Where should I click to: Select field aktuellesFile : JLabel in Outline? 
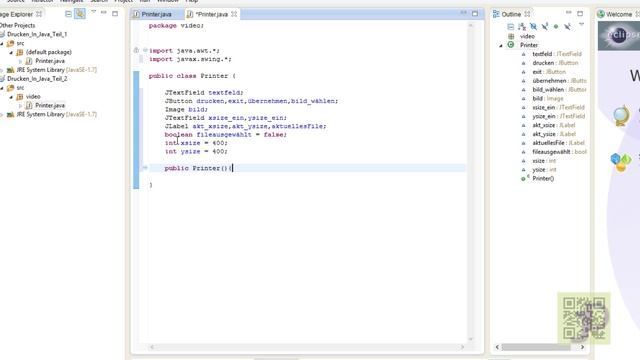(558, 143)
